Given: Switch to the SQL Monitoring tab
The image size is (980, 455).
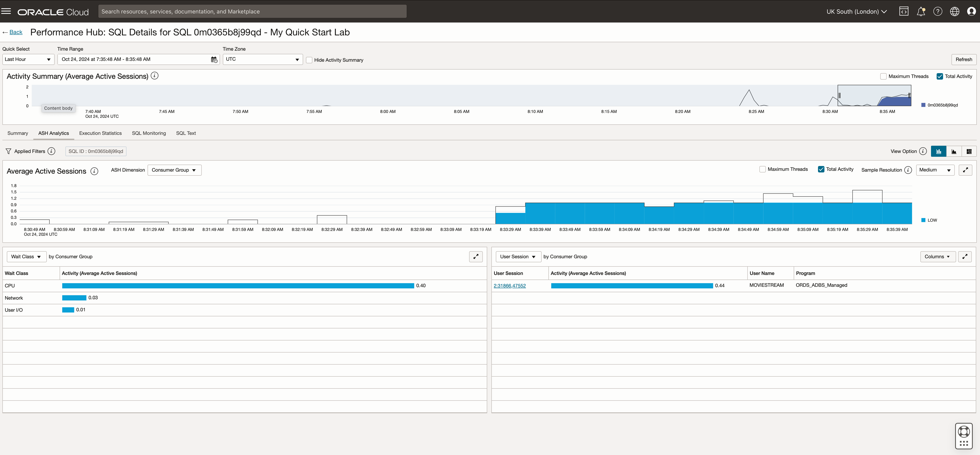Looking at the screenshot, I should pyautogui.click(x=149, y=133).
